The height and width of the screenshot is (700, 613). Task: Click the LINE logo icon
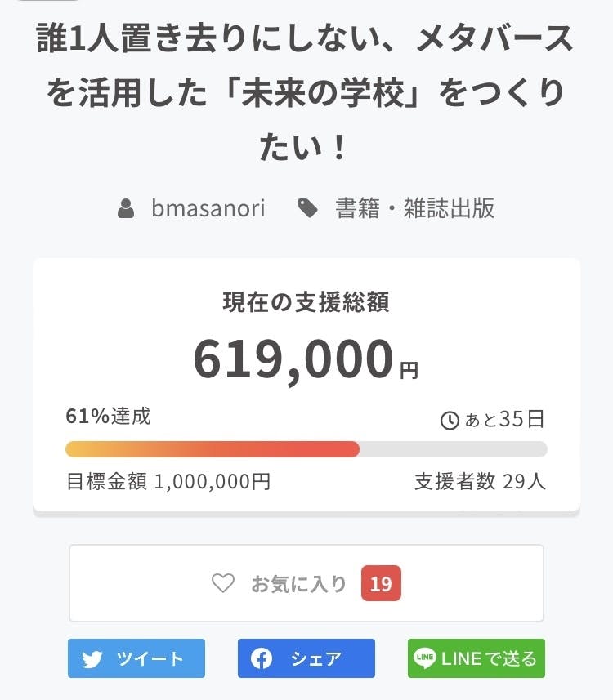[x=425, y=658]
